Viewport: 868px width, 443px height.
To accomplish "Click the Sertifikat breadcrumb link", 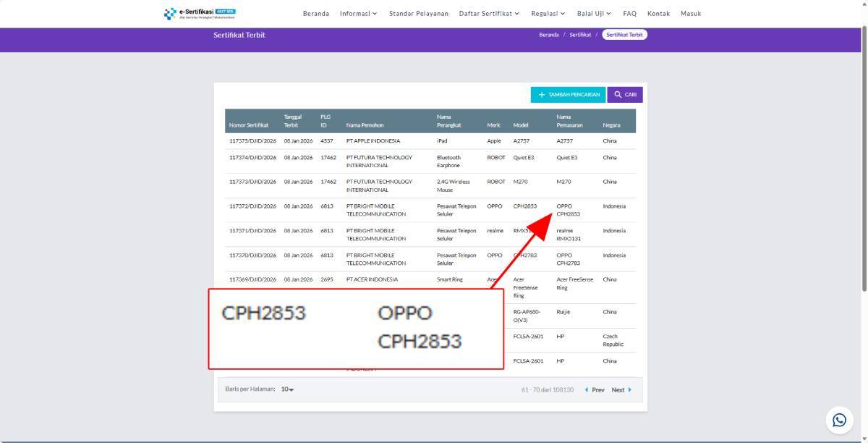I will [x=580, y=35].
